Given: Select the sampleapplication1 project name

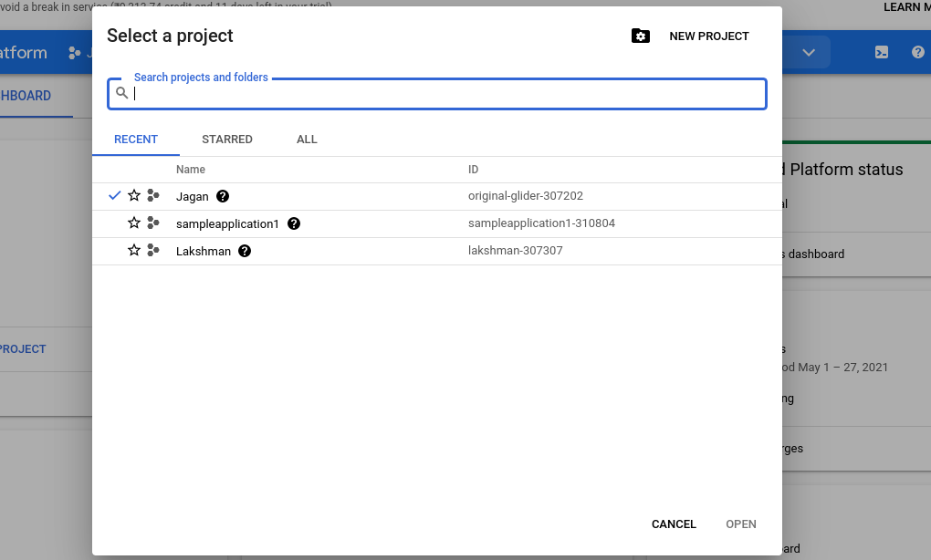Looking at the screenshot, I should click(227, 223).
